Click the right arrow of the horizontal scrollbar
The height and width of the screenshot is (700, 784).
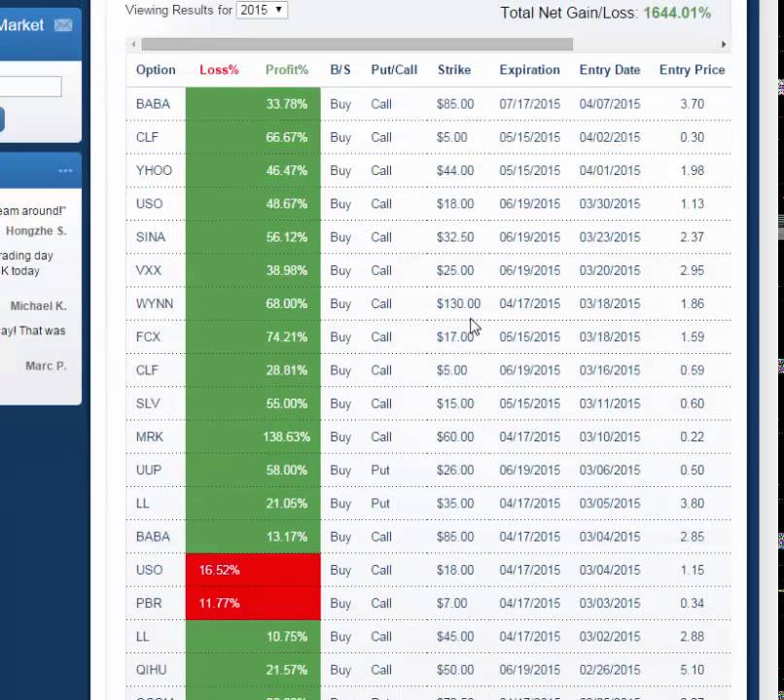tap(724, 44)
